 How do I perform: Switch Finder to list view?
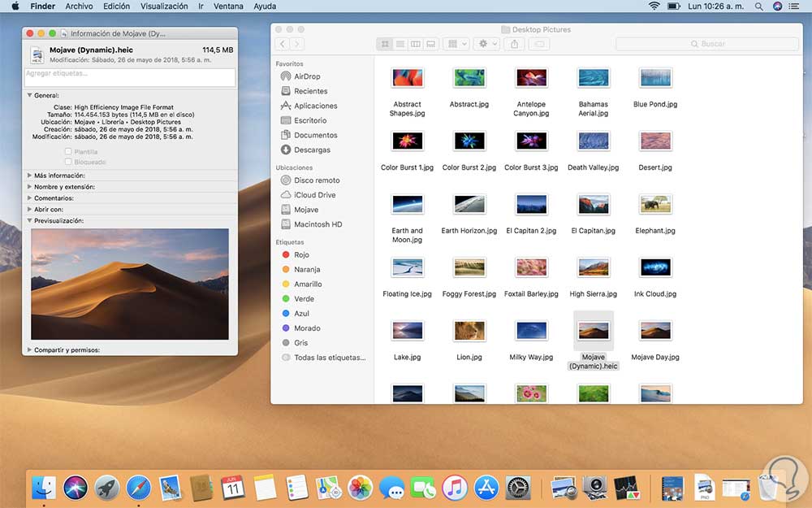[400, 44]
